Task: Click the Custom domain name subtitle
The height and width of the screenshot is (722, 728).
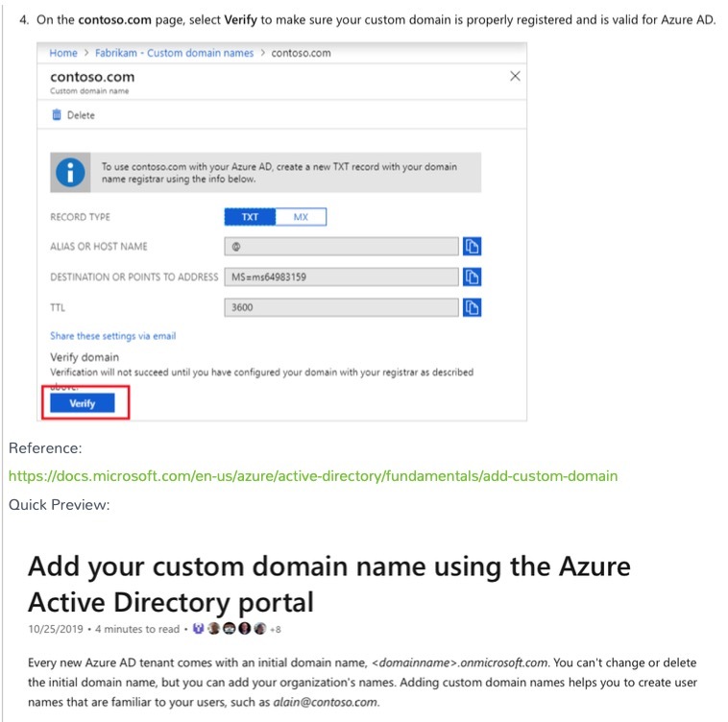Action: pyautogui.click(x=89, y=91)
